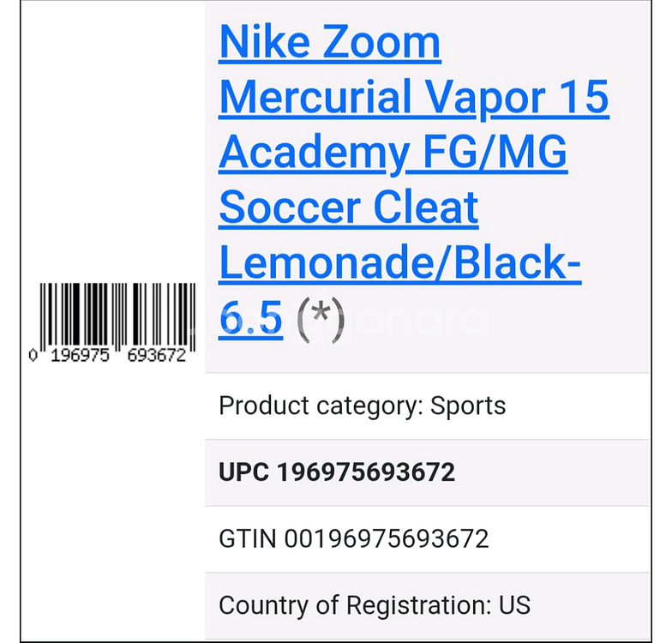The height and width of the screenshot is (643, 672).
Task: Click the "6.5" size link text
Action: coord(250,320)
